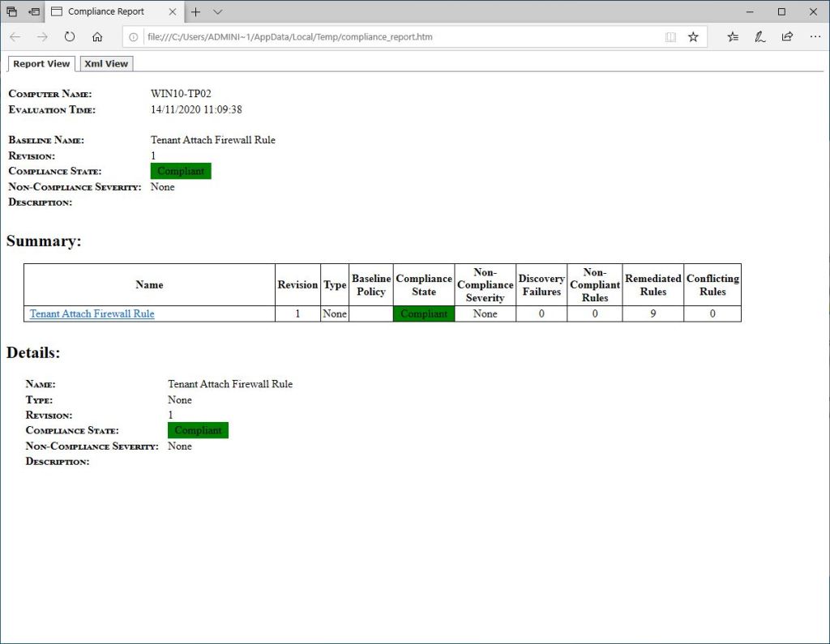Image resolution: width=830 pixels, height=644 pixels.
Task: Select the Report View tab
Action: click(x=41, y=64)
